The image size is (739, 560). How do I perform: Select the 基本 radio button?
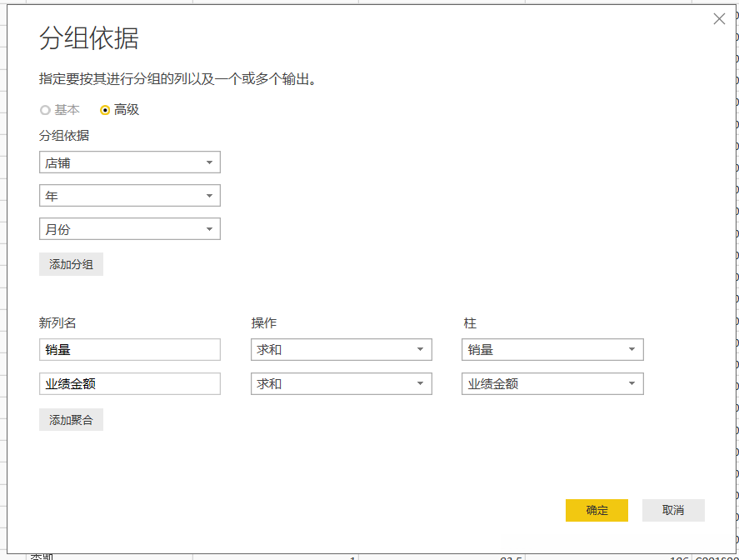[x=44, y=109]
